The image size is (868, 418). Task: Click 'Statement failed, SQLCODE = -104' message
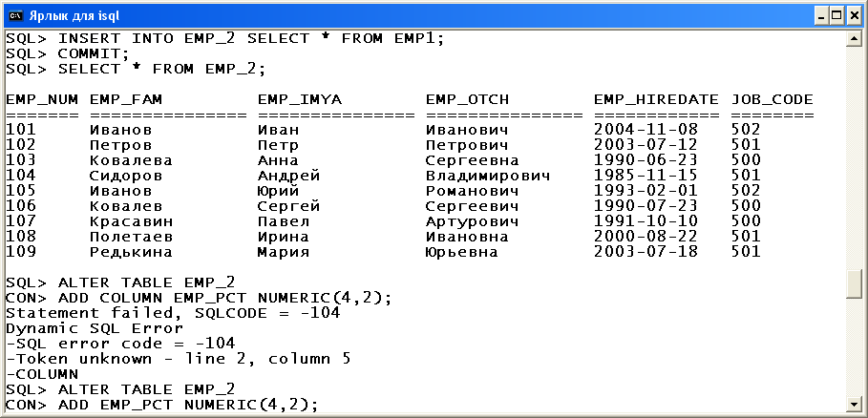173,314
